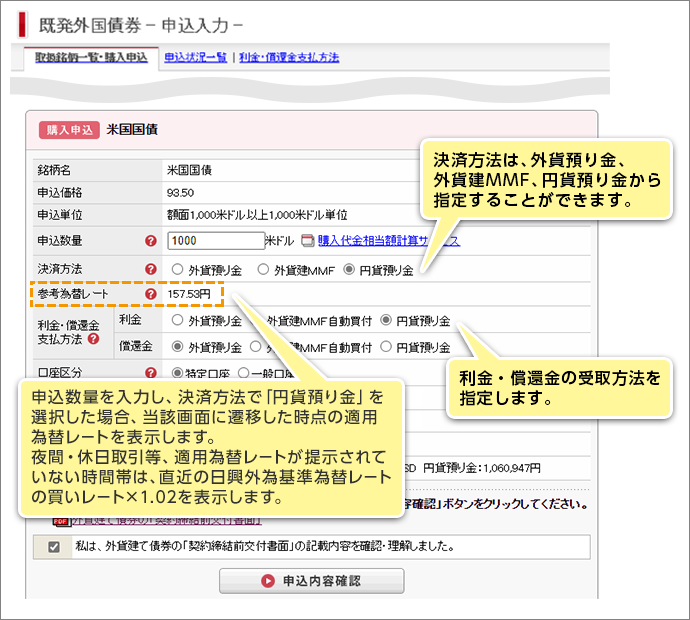Screen dimensions: 690x620
Task: Open the 取扱銘柄一覧・購入申込 tab
Action: point(84,57)
